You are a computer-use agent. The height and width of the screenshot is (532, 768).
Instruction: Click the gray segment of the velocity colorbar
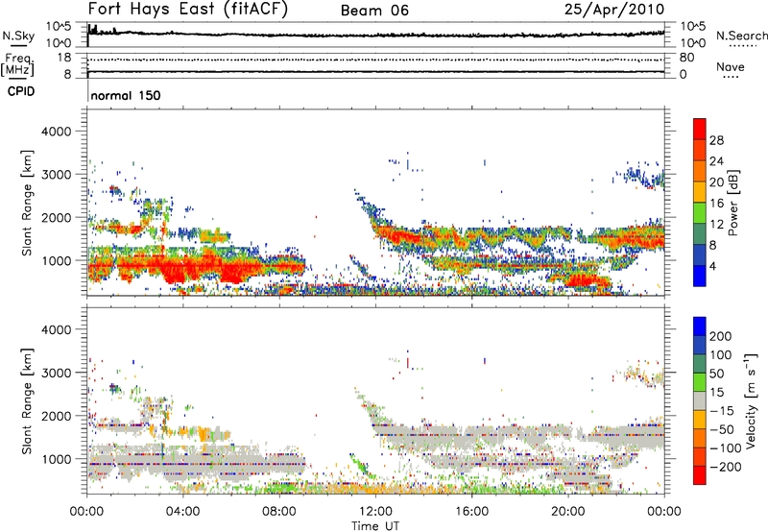[700, 400]
